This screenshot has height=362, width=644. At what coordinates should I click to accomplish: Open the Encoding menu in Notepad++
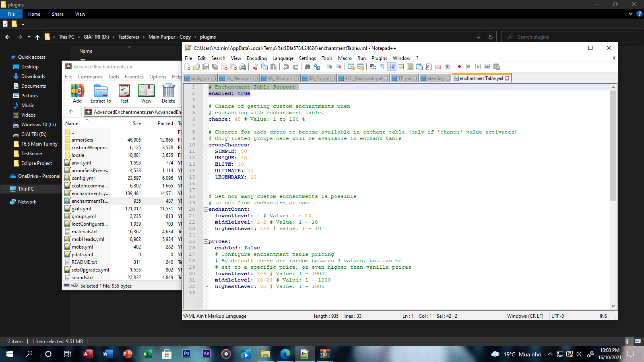coord(256,58)
